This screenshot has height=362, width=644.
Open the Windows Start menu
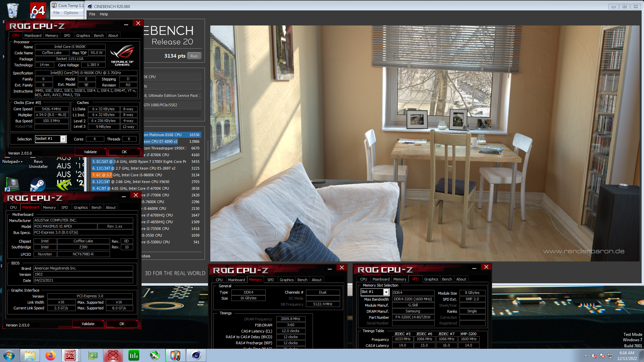[x=9, y=355]
